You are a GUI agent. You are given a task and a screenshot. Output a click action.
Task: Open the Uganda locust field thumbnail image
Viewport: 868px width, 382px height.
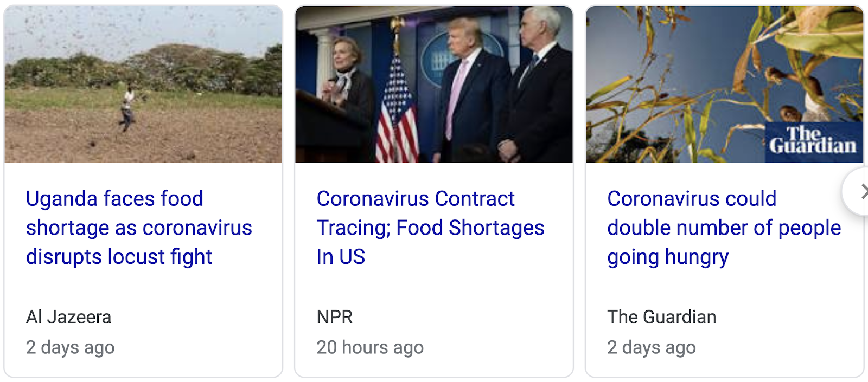143,85
